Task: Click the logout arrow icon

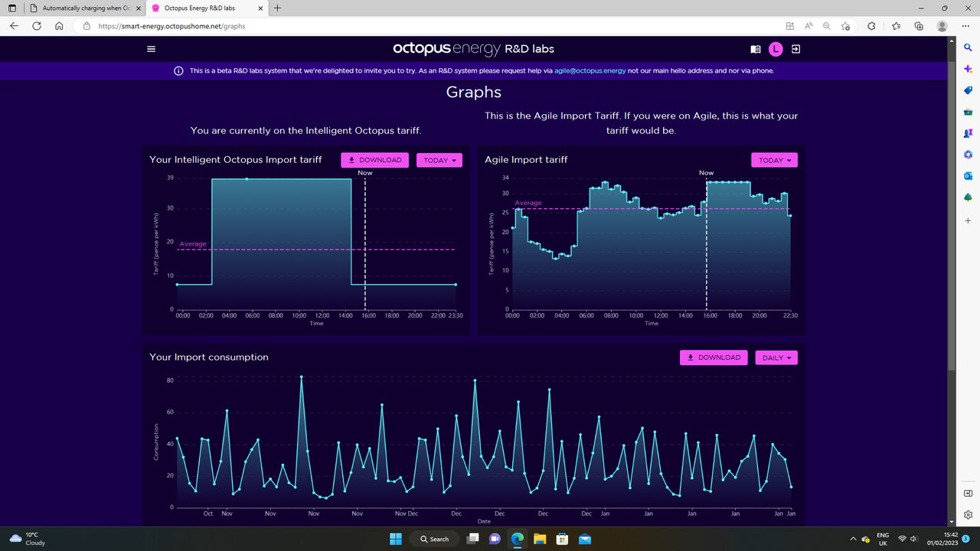Action: [795, 49]
